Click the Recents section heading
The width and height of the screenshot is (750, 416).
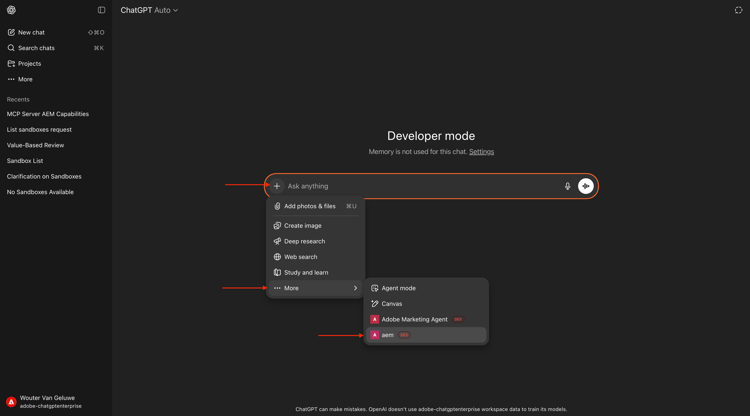18,99
